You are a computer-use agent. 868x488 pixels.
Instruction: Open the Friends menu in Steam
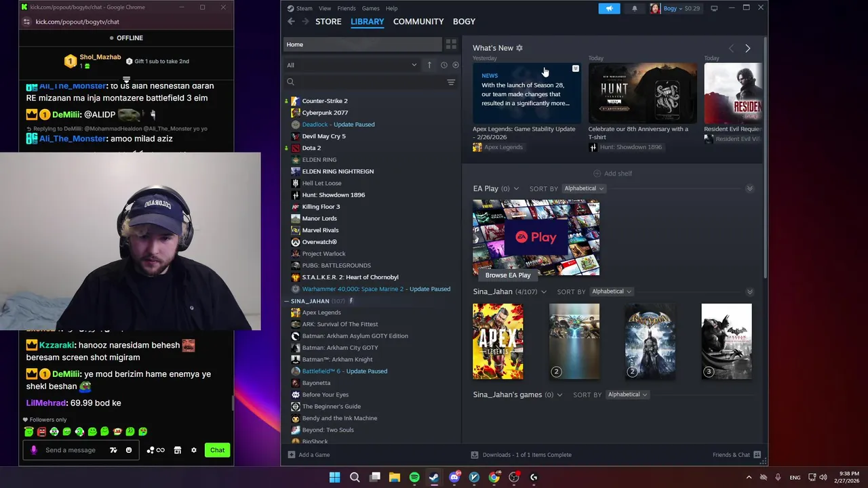347,8
